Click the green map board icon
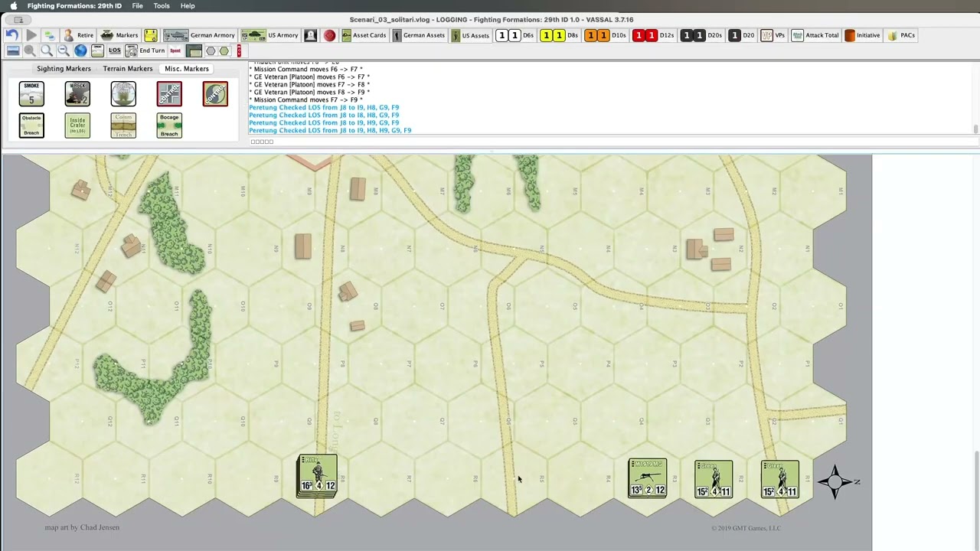 [194, 51]
